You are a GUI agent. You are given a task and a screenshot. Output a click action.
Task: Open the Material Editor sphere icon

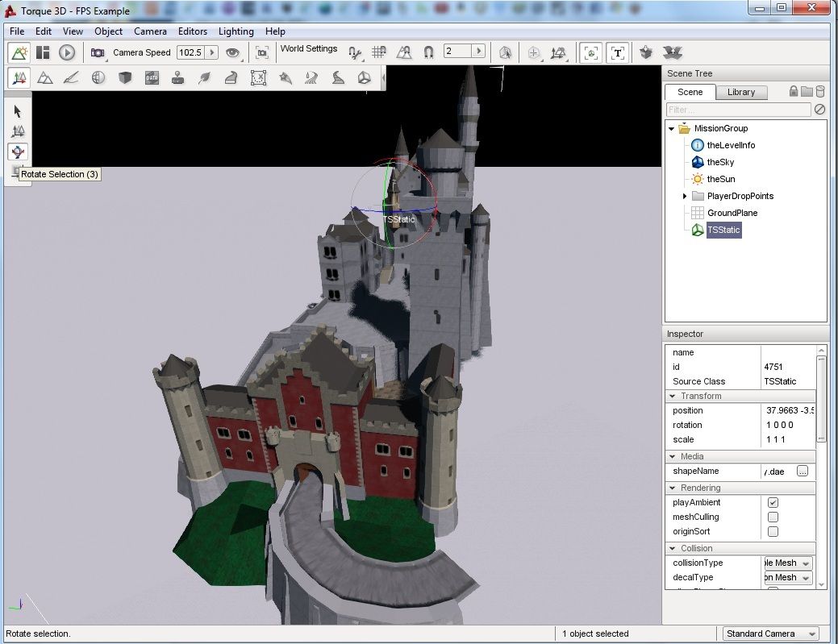point(98,78)
